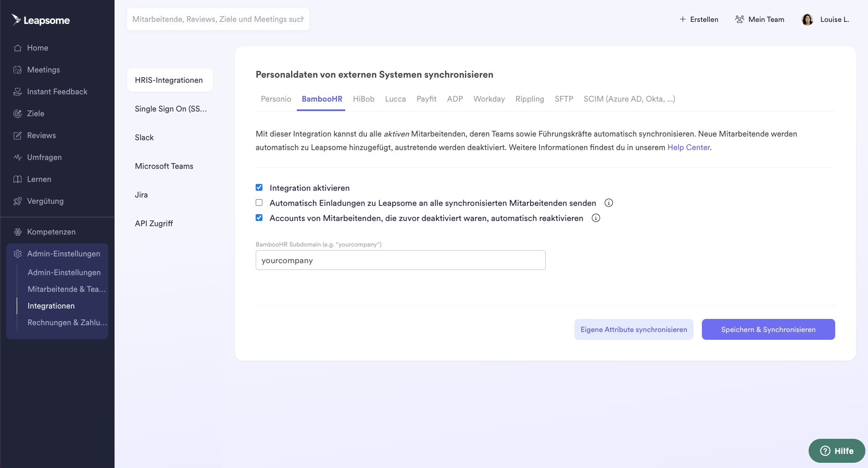Screen dimensions: 868x468
Task: Click the Hilfe label
Action: (844, 451)
